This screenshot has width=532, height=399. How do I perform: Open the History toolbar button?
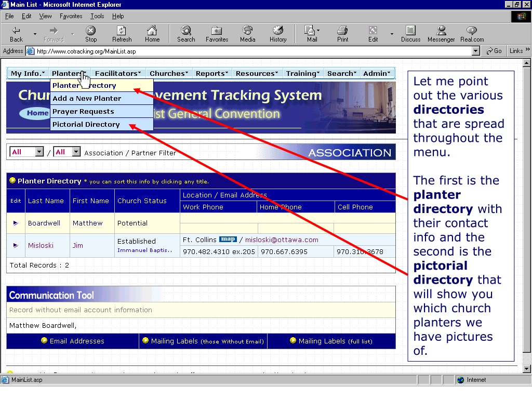tap(278, 34)
